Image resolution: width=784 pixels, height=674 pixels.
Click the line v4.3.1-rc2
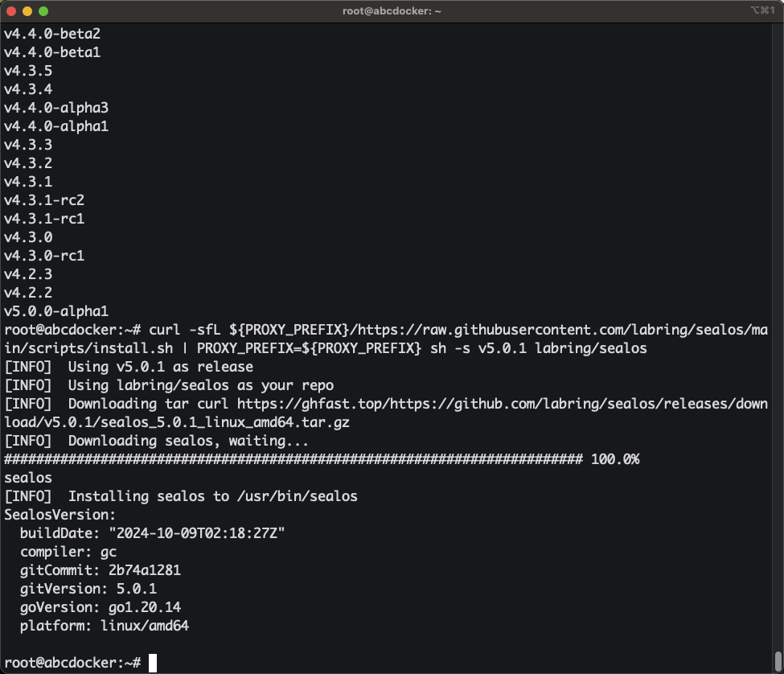click(x=44, y=200)
